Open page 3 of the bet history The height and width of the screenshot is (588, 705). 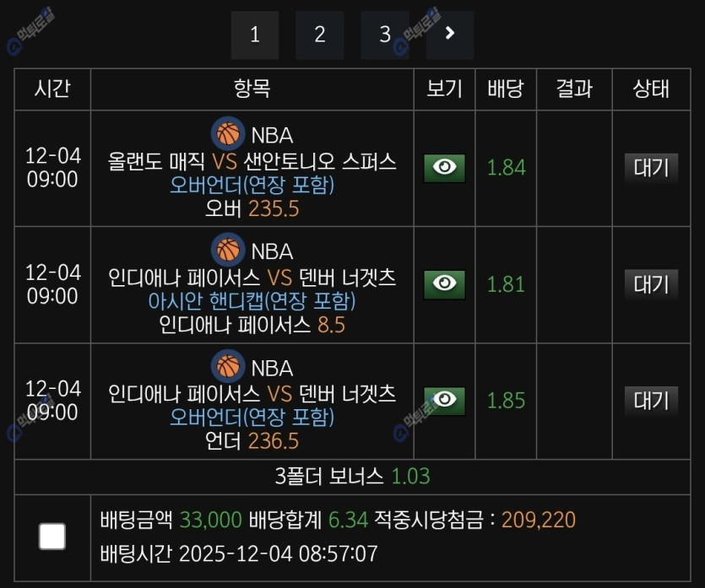[x=384, y=35]
